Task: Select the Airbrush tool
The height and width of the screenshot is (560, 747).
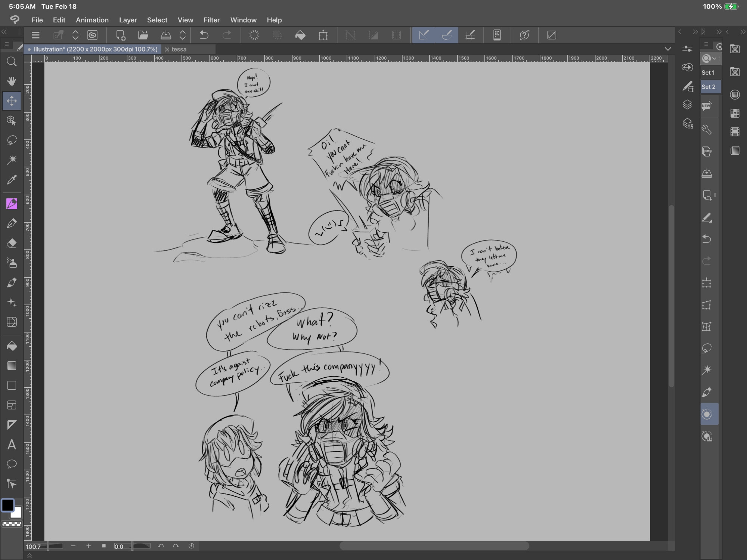Action: click(x=12, y=263)
